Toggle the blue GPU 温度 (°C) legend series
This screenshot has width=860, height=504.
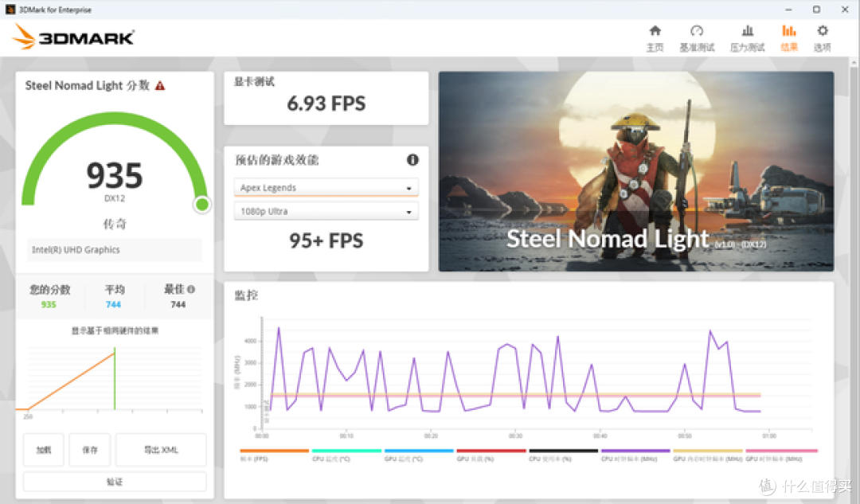tap(419, 455)
